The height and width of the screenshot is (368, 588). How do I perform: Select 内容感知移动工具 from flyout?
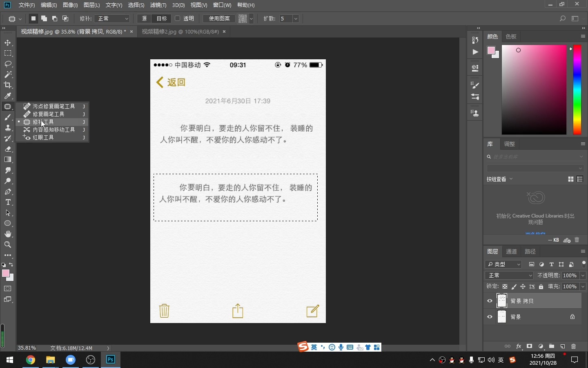click(x=53, y=130)
